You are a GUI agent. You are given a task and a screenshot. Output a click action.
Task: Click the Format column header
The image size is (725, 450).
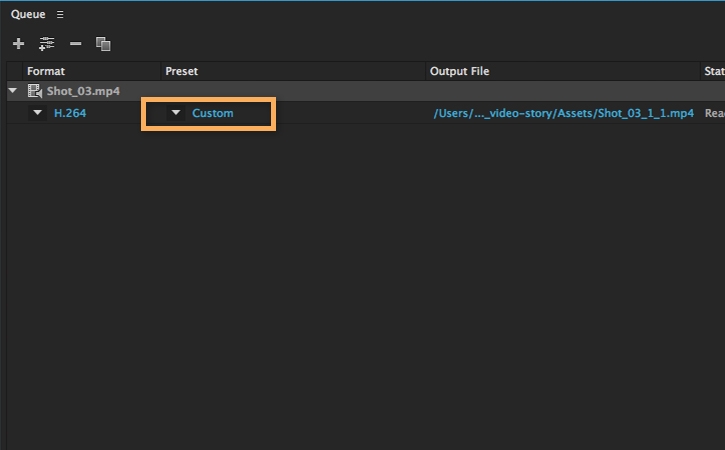[x=45, y=71]
